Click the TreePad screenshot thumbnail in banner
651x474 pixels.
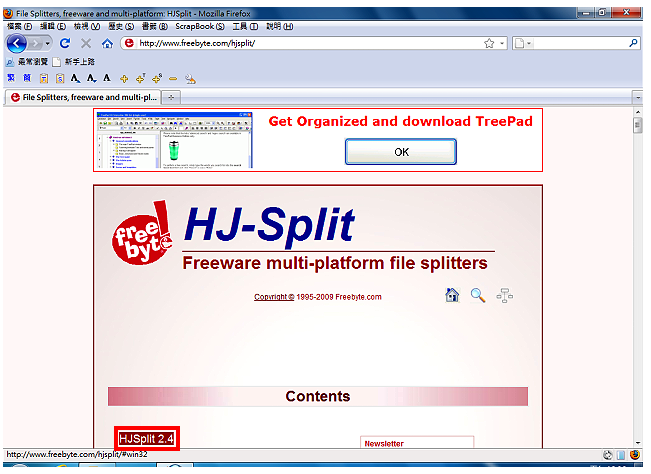(174, 140)
